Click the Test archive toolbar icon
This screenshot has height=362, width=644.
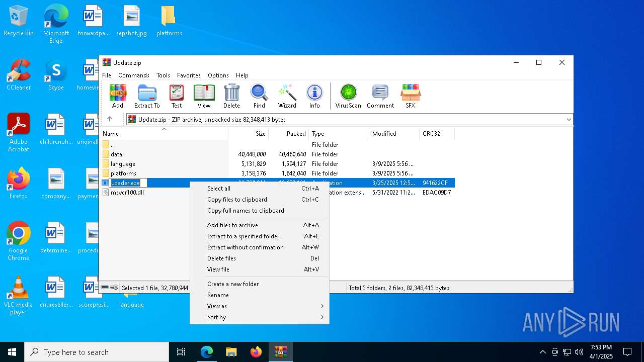coord(177,96)
